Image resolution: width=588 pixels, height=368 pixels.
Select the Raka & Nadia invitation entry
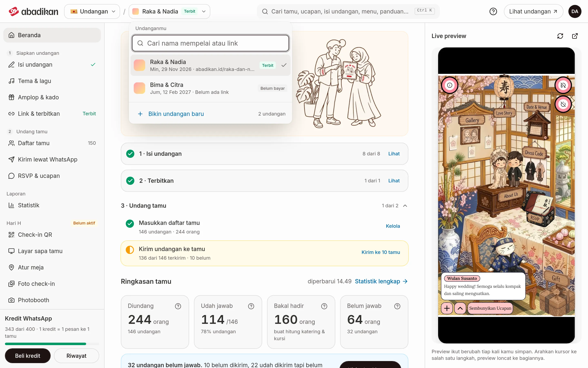click(210, 65)
